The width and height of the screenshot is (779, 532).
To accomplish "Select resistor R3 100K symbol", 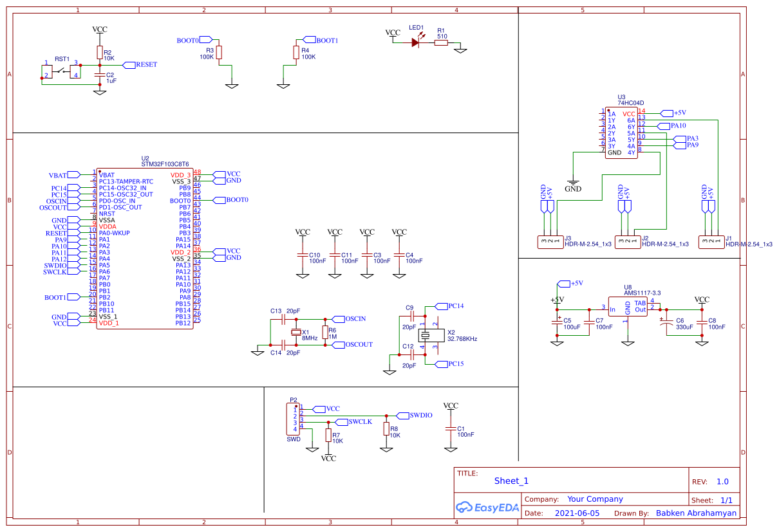I will click(x=219, y=52).
